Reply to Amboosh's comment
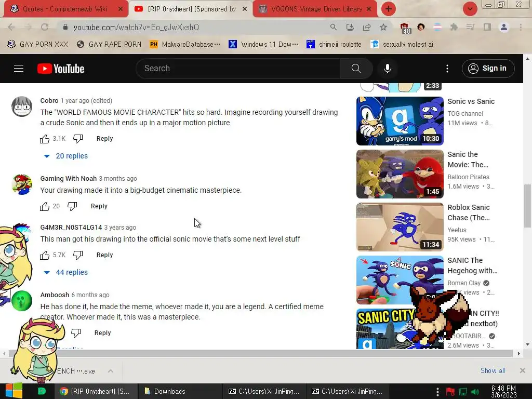This screenshot has height=399, width=532. click(102, 333)
